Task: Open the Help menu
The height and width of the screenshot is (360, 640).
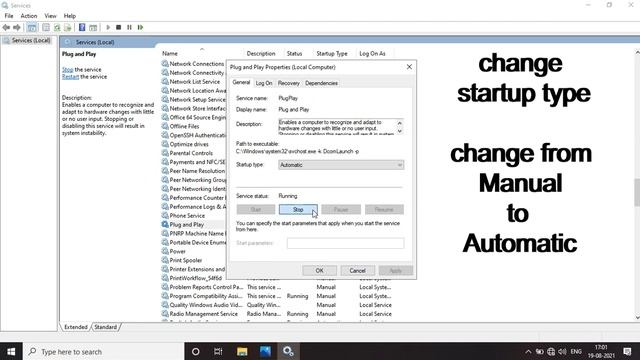Action: 70,16
